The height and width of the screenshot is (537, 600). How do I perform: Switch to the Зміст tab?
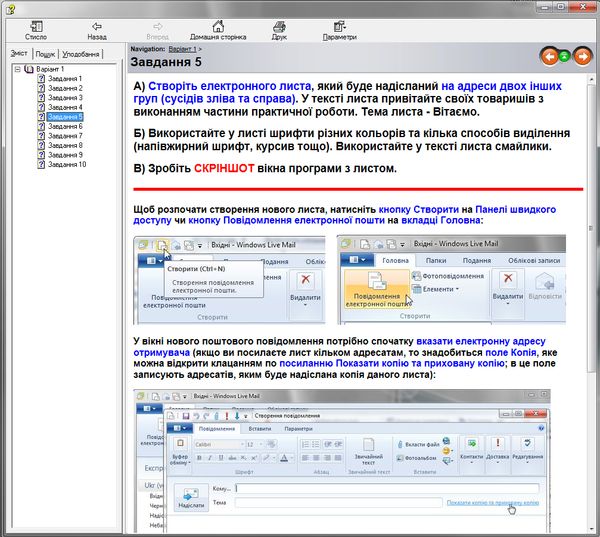click(x=19, y=54)
